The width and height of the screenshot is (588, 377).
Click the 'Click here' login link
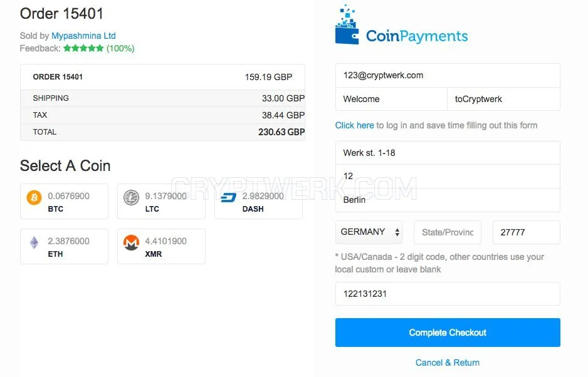pyautogui.click(x=354, y=125)
